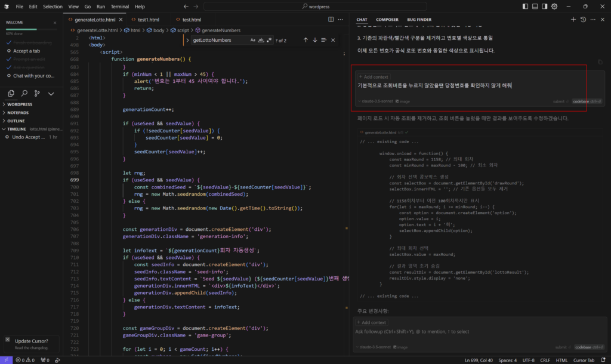Click Add context above followup input
The image size is (611, 364).
coord(371,322)
